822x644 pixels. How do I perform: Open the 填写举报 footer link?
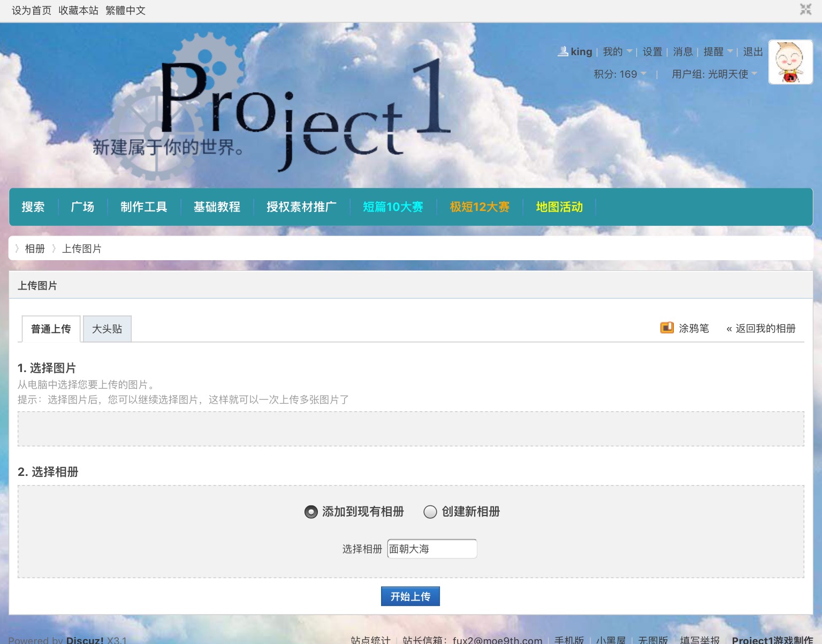point(700,640)
